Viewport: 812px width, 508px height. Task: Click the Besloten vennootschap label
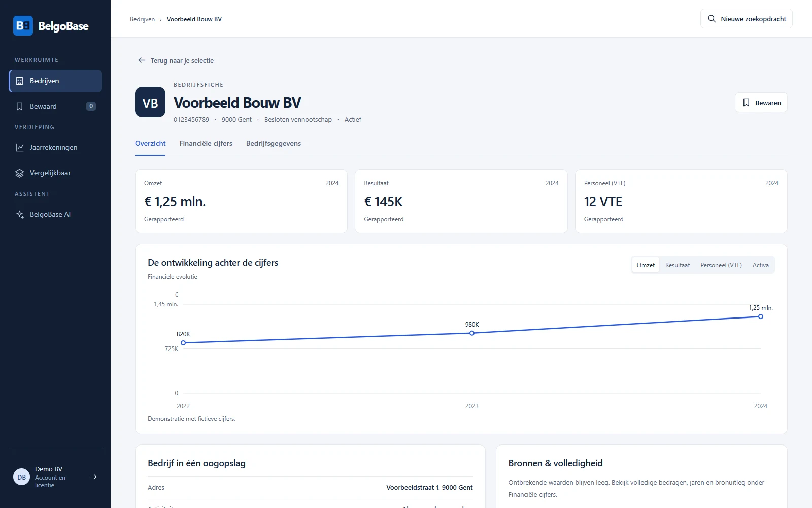coord(298,120)
